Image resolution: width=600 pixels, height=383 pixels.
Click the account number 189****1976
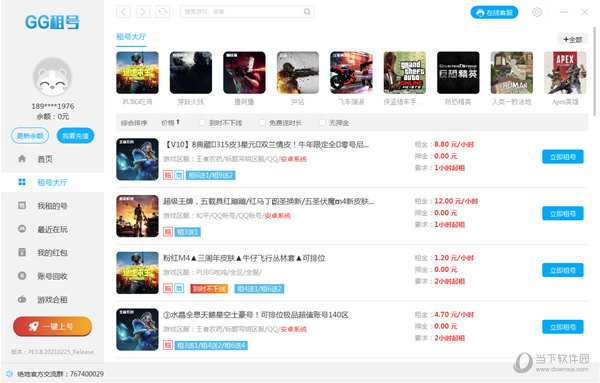[x=53, y=106]
